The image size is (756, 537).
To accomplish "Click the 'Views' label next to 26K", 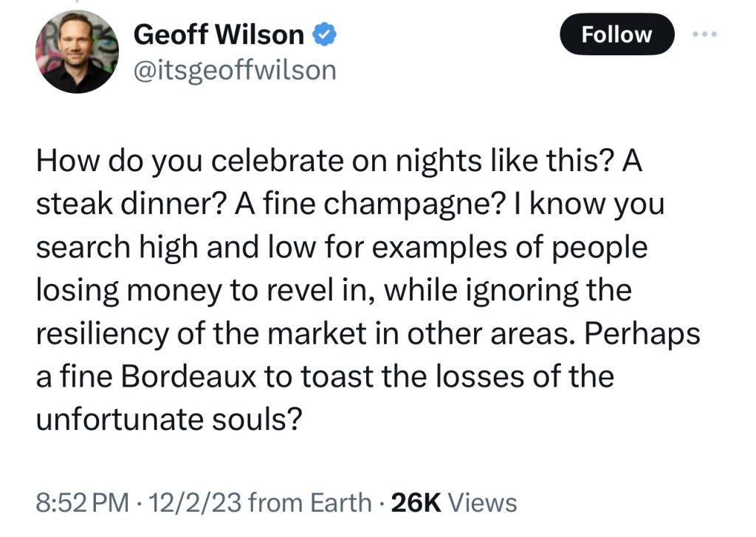I will pyautogui.click(x=483, y=503).
